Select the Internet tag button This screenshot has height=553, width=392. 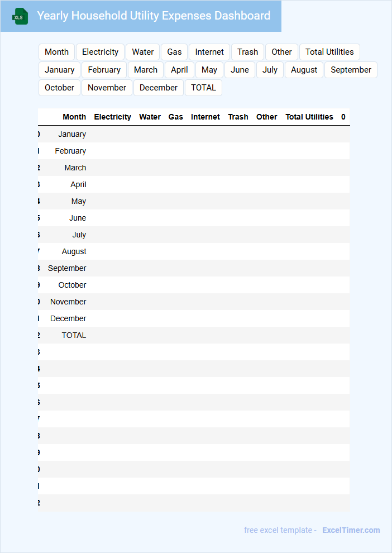point(209,52)
